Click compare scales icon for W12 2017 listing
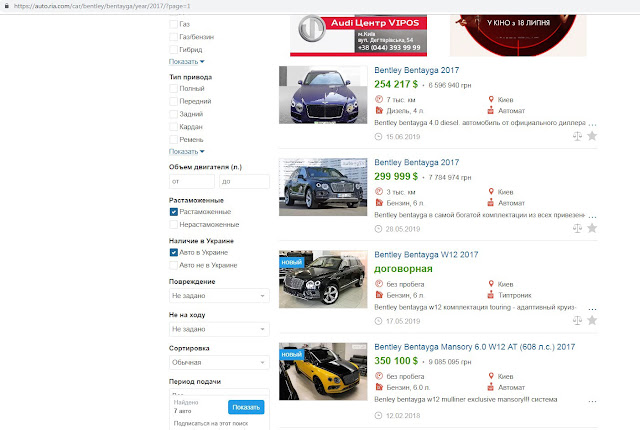The width and height of the screenshot is (640, 430). click(x=577, y=319)
